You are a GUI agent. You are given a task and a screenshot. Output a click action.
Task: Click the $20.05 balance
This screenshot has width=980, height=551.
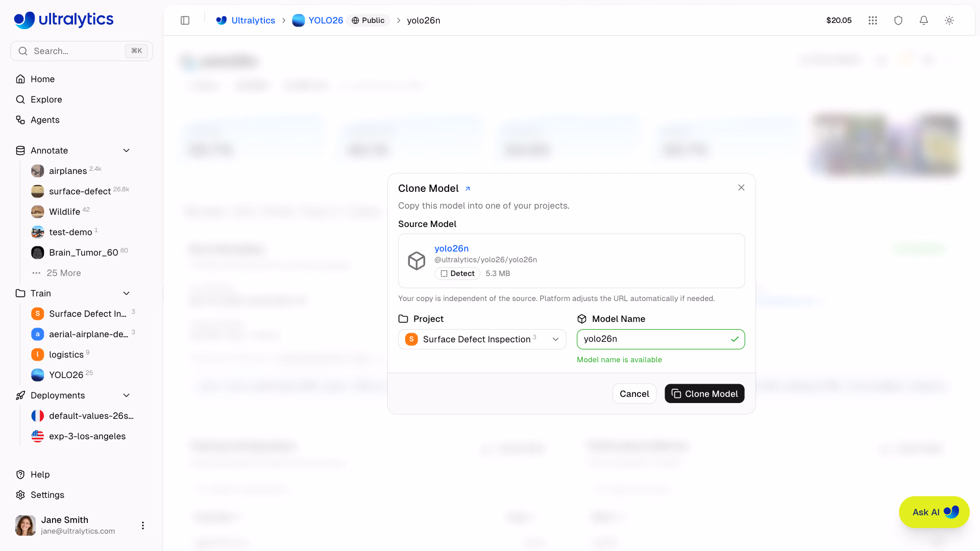[x=839, y=20]
